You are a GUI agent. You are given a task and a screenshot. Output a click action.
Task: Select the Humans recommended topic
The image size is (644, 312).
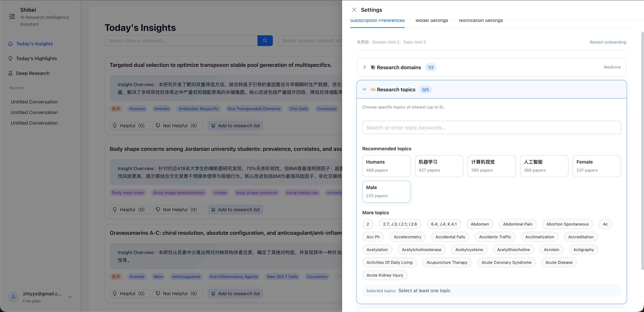(x=386, y=166)
